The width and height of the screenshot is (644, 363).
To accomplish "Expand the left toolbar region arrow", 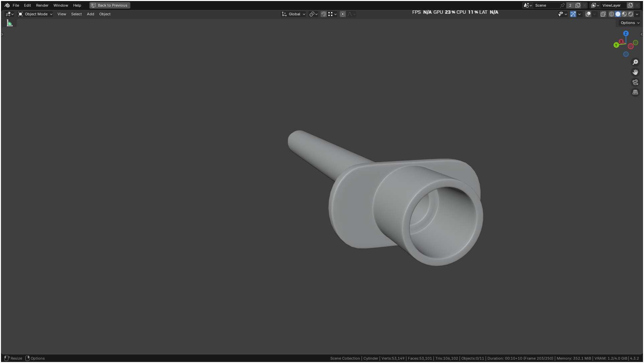I will (x=2, y=34).
